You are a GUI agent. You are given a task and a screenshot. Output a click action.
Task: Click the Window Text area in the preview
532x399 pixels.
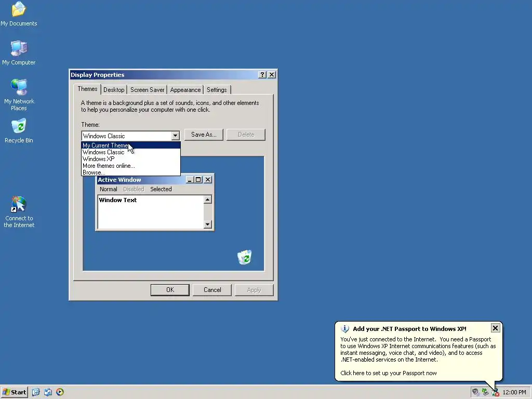(150, 212)
